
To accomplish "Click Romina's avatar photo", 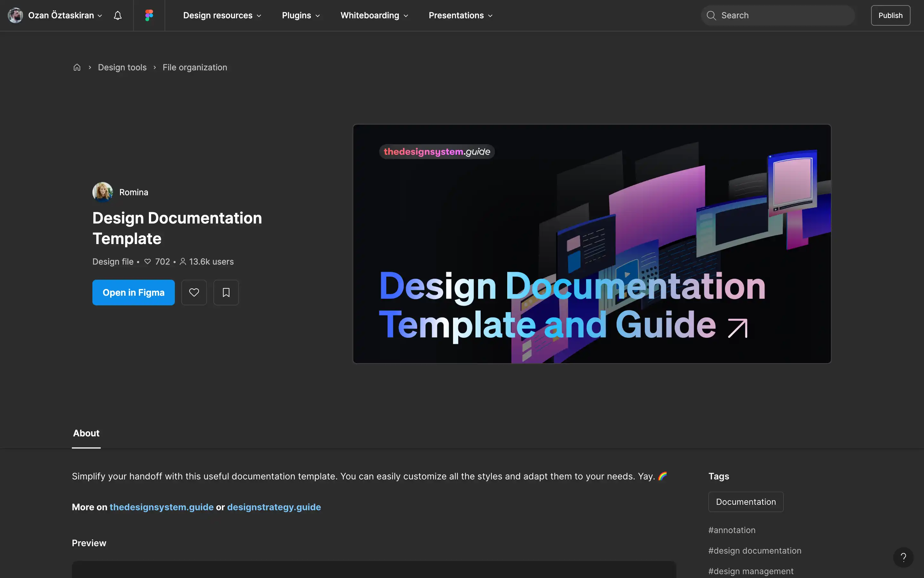I will 103,192.
